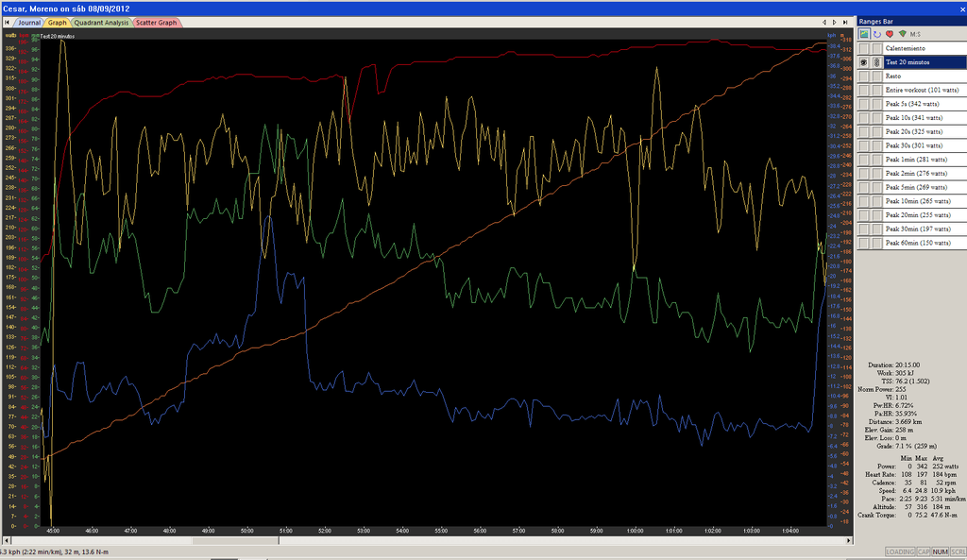Switch to the Scatter Graph tab

[x=157, y=21]
